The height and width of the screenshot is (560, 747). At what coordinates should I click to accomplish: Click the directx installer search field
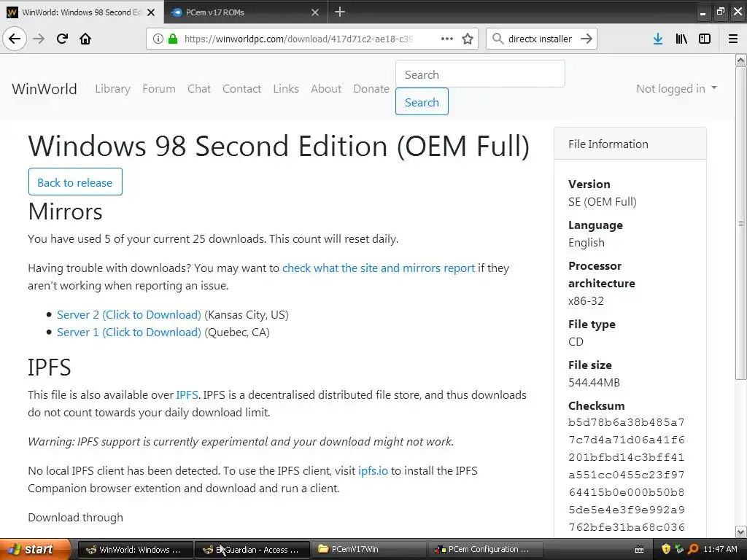tap(540, 39)
